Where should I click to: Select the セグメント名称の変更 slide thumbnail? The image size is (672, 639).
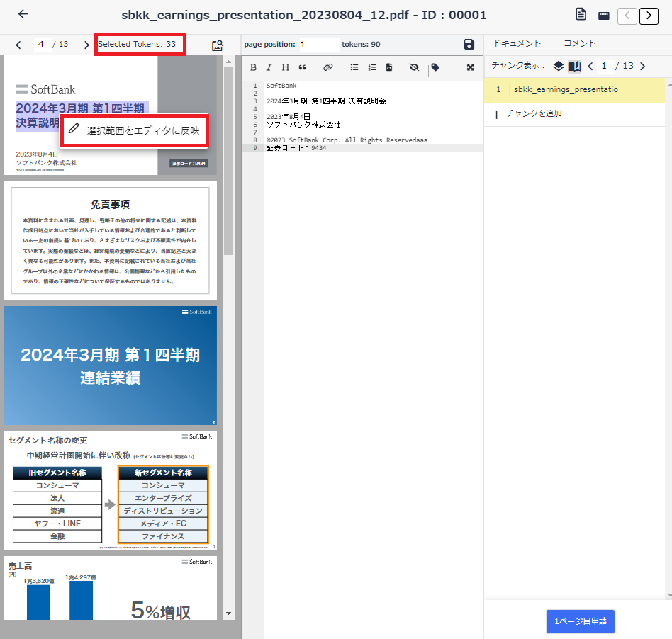[x=110, y=491]
